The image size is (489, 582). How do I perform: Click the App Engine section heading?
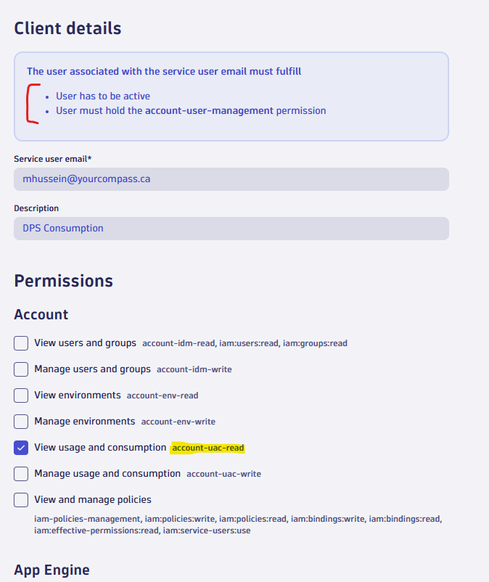pos(52,570)
